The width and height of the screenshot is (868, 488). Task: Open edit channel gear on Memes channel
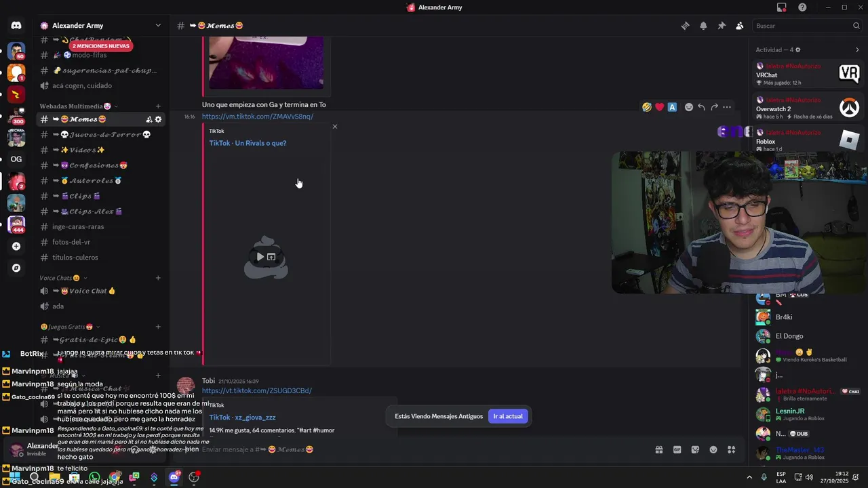159,119
